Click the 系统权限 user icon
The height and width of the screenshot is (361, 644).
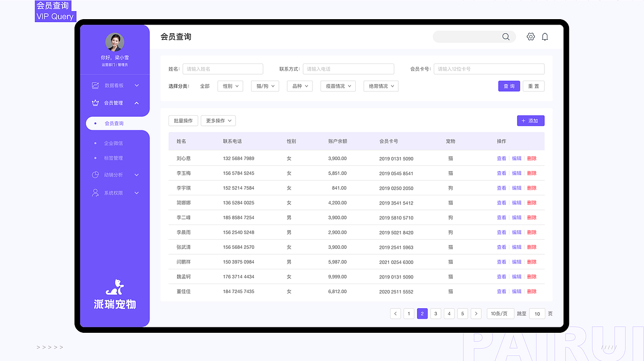(95, 193)
